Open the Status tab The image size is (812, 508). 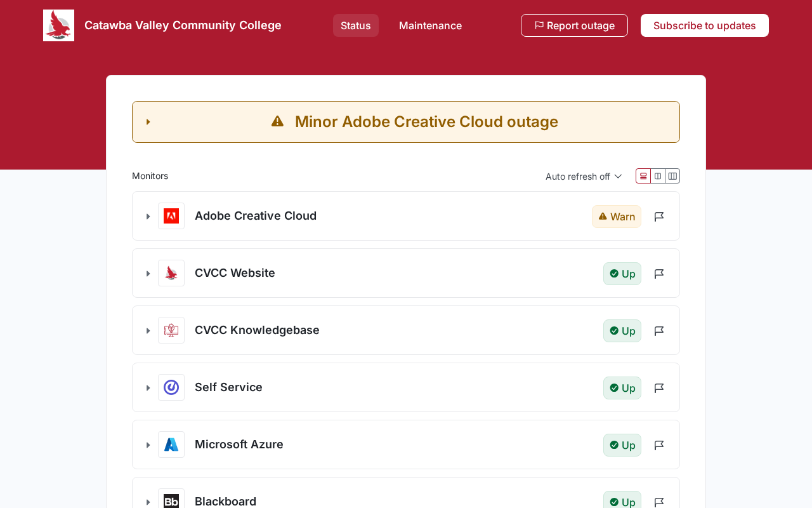click(x=355, y=25)
